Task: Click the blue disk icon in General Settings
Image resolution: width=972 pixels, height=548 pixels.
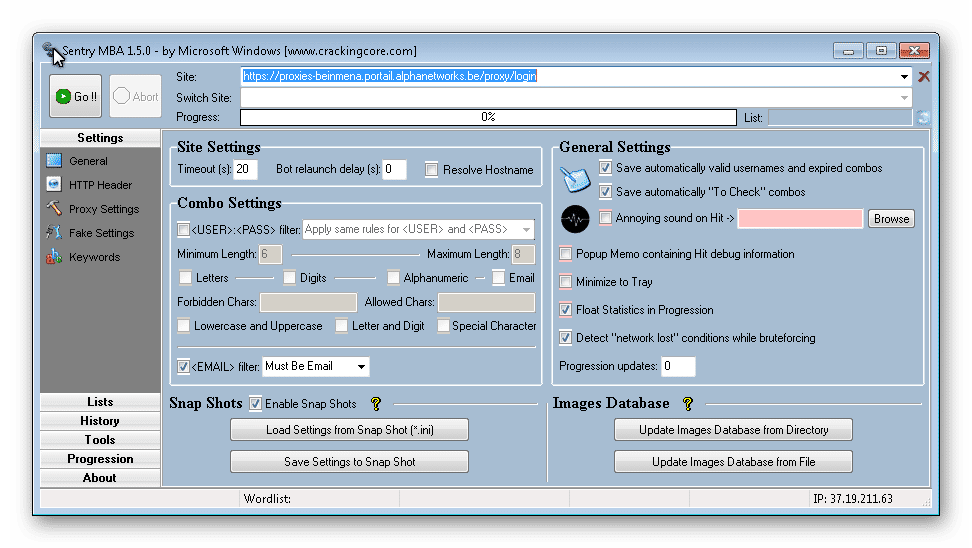Action: [x=575, y=179]
